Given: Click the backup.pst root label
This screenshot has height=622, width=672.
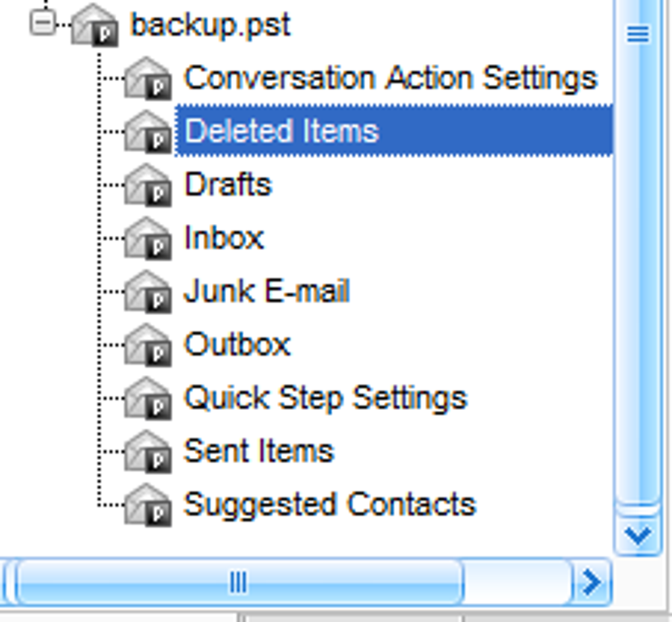Looking at the screenshot, I should [211, 25].
